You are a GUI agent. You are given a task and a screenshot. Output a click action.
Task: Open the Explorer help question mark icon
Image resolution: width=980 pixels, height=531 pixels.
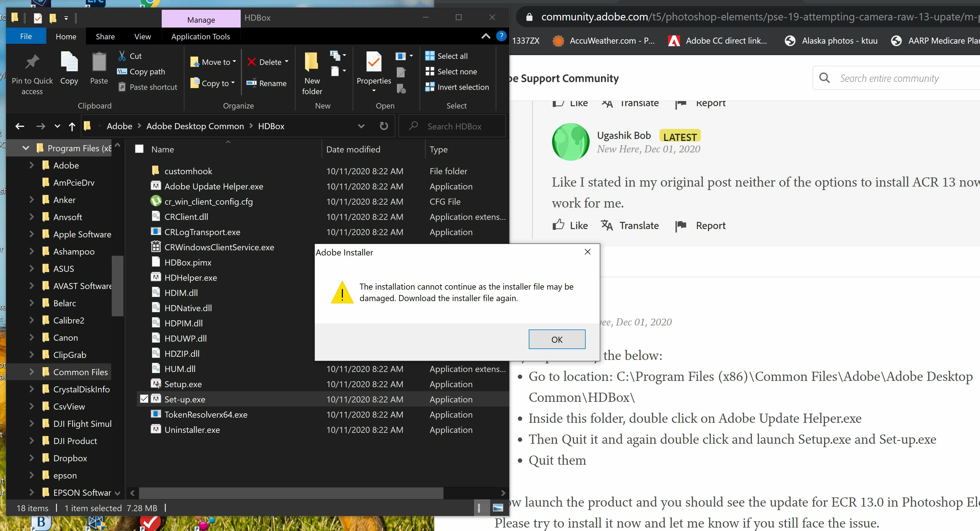click(501, 36)
